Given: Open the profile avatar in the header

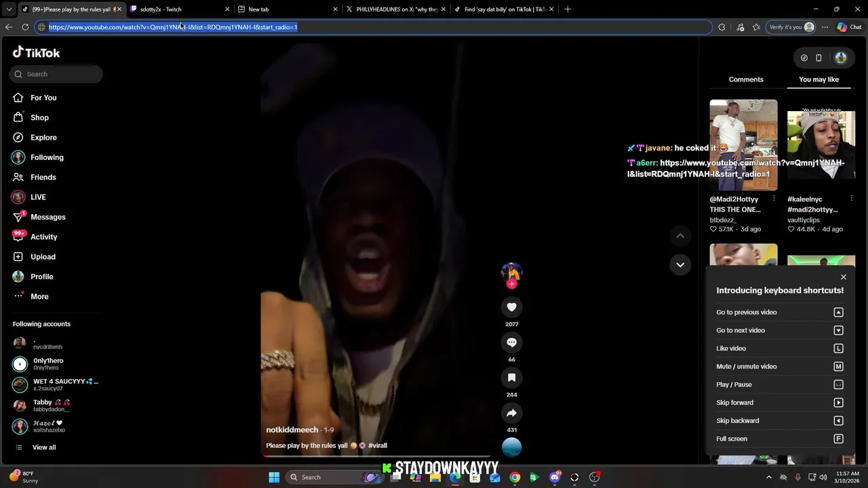Looking at the screenshot, I should [841, 58].
